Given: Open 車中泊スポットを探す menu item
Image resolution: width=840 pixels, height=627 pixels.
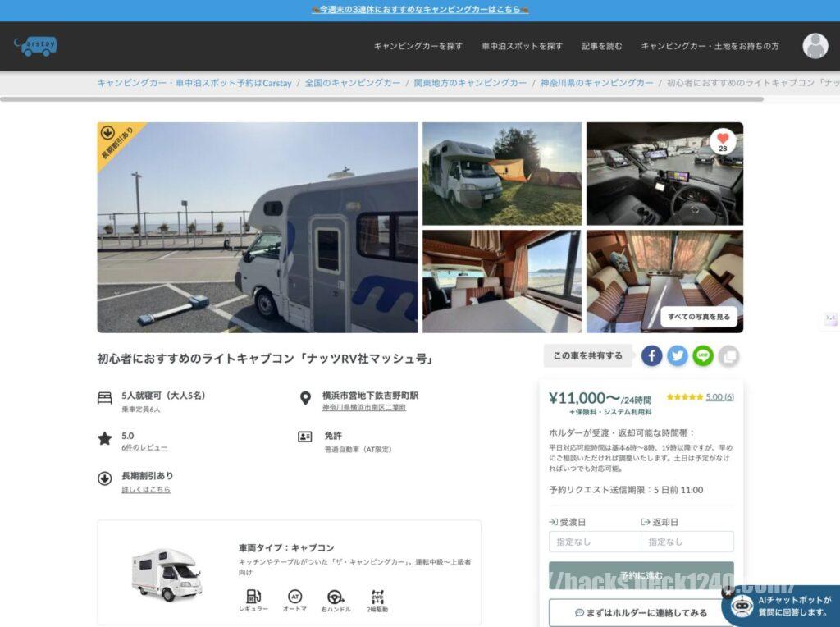Looking at the screenshot, I should (523, 46).
